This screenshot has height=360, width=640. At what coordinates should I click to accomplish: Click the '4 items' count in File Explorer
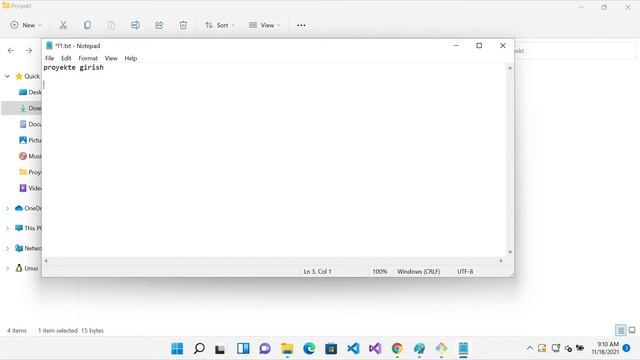[17, 331]
